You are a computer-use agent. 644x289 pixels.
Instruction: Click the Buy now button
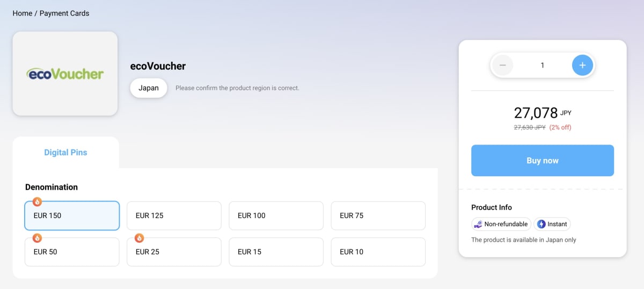(543, 161)
